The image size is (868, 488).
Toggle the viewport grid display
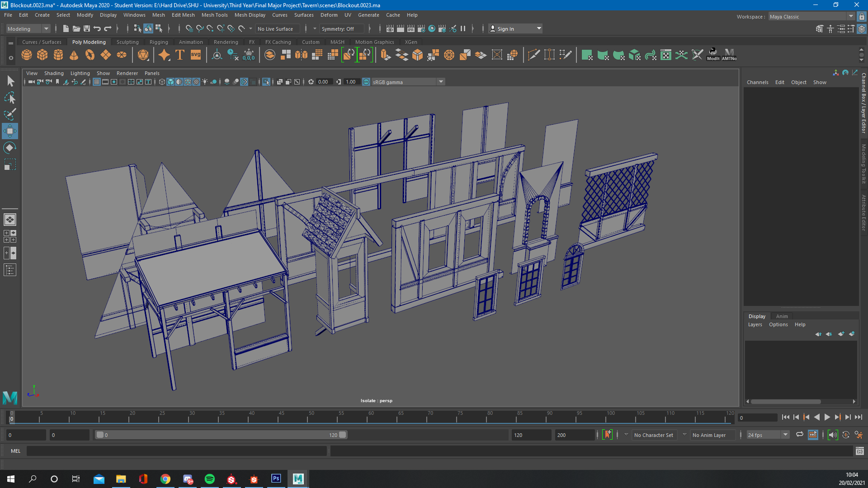click(97, 82)
